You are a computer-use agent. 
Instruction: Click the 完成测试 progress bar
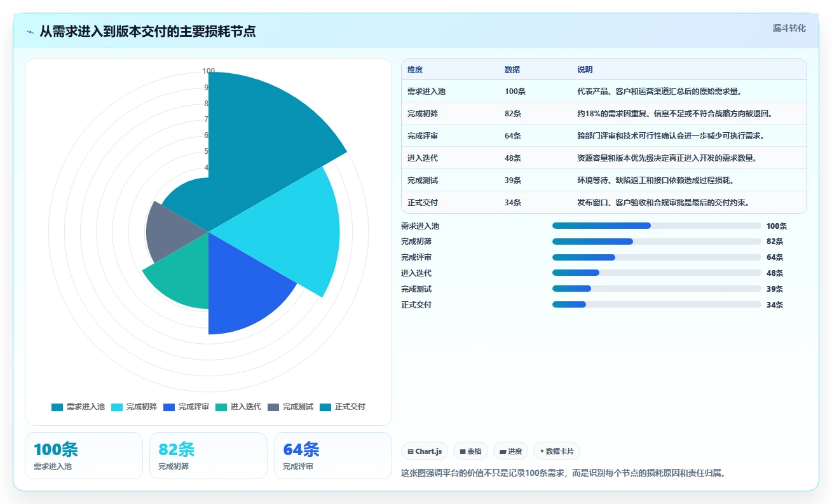pyautogui.click(x=657, y=289)
